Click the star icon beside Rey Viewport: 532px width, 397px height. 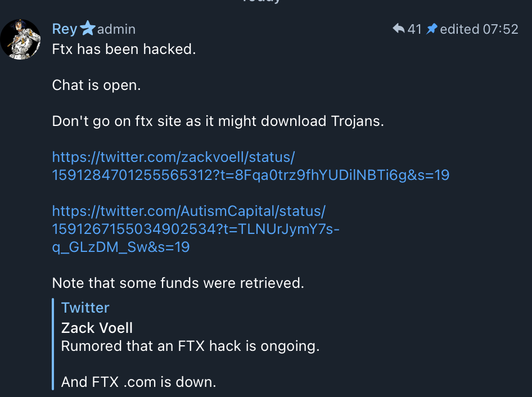pyautogui.click(x=87, y=29)
